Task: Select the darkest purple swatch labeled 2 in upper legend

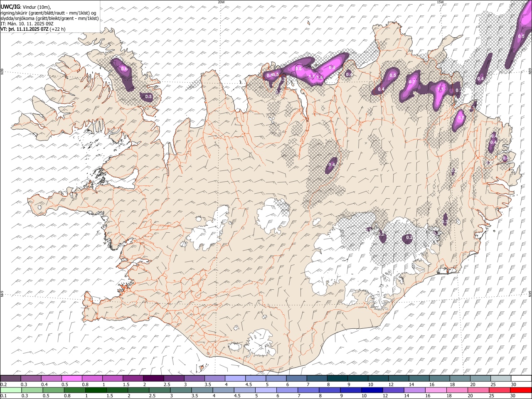Action: 153,379
